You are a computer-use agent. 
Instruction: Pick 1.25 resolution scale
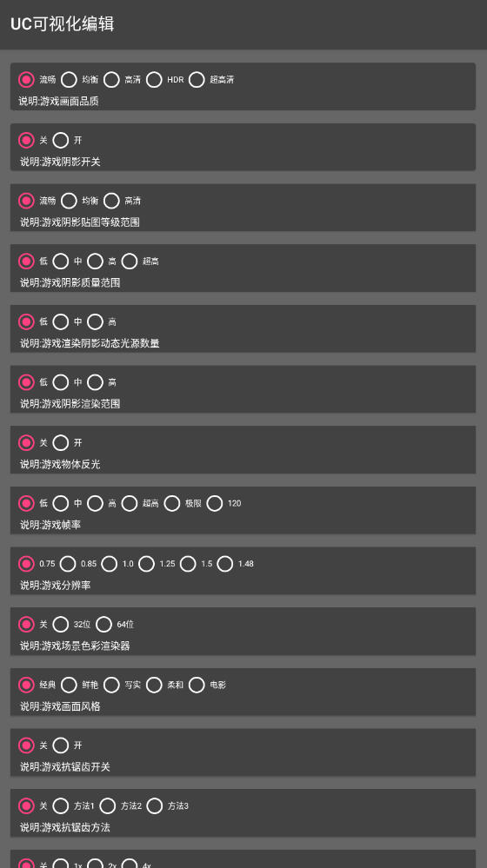pyautogui.click(x=146, y=564)
